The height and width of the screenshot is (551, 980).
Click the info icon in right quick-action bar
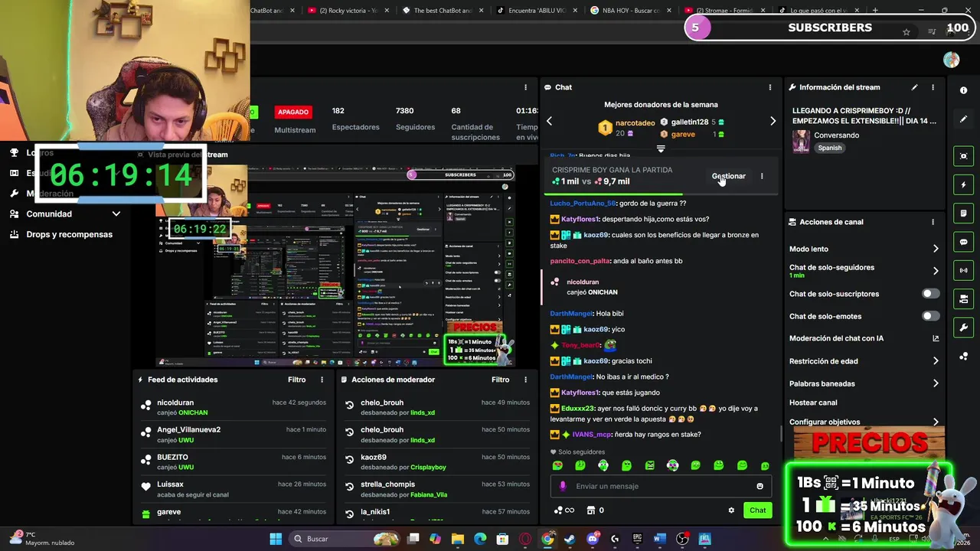(963, 90)
